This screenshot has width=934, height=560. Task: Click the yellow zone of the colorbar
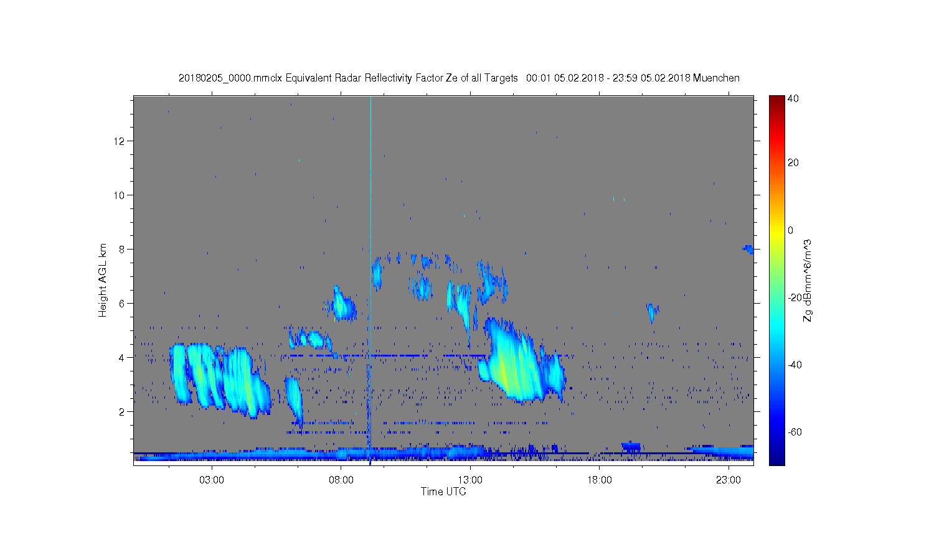coord(776,230)
